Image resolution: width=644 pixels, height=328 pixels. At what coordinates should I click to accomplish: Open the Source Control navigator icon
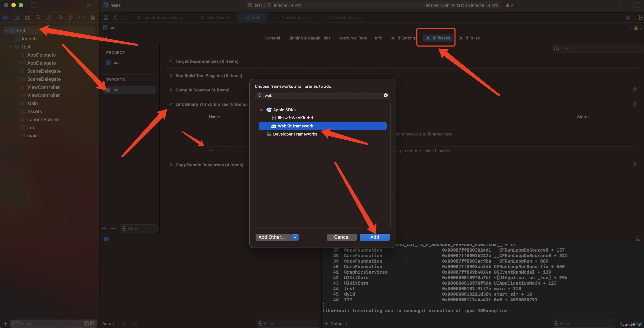pyautogui.click(x=16, y=17)
